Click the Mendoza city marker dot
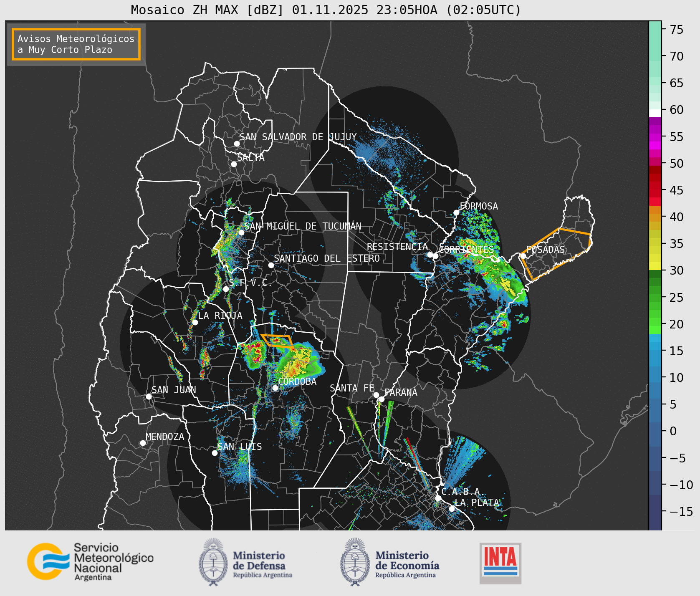Viewport: 700px width, 596px height. [143, 443]
